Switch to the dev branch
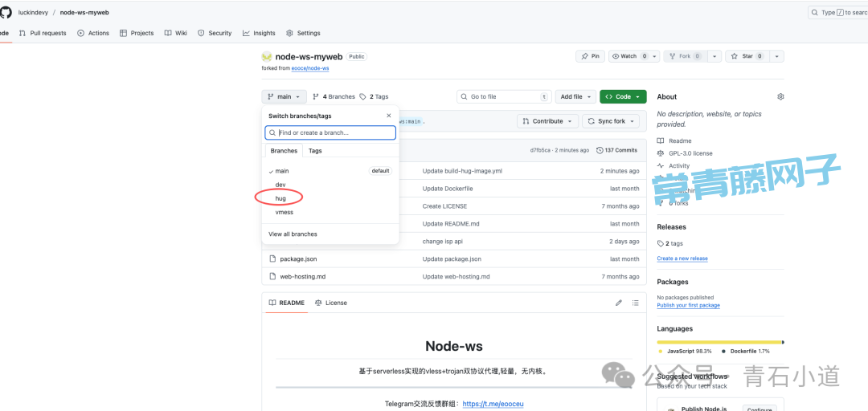Screen dimensions: 868x411 point(280,185)
